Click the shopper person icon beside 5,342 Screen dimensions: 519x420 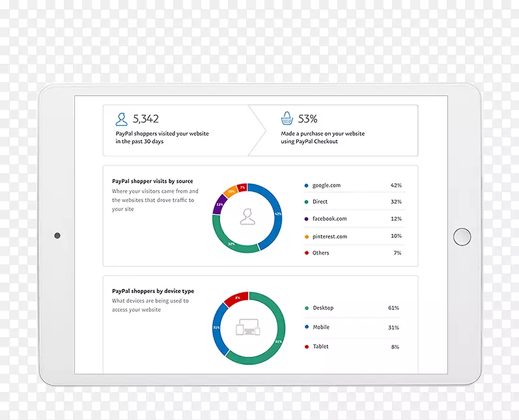click(x=122, y=119)
